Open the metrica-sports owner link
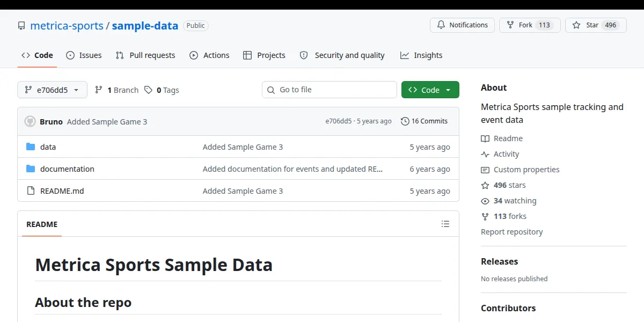This screenshot has width=644, height=322. pyautogui.click(x=67, y=25)
